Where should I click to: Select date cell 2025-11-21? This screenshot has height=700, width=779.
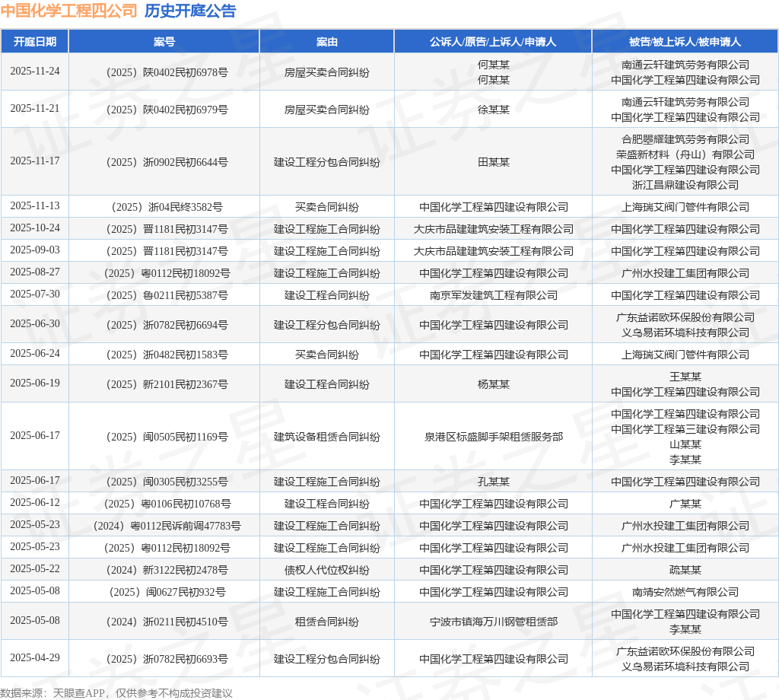point(35,108)
